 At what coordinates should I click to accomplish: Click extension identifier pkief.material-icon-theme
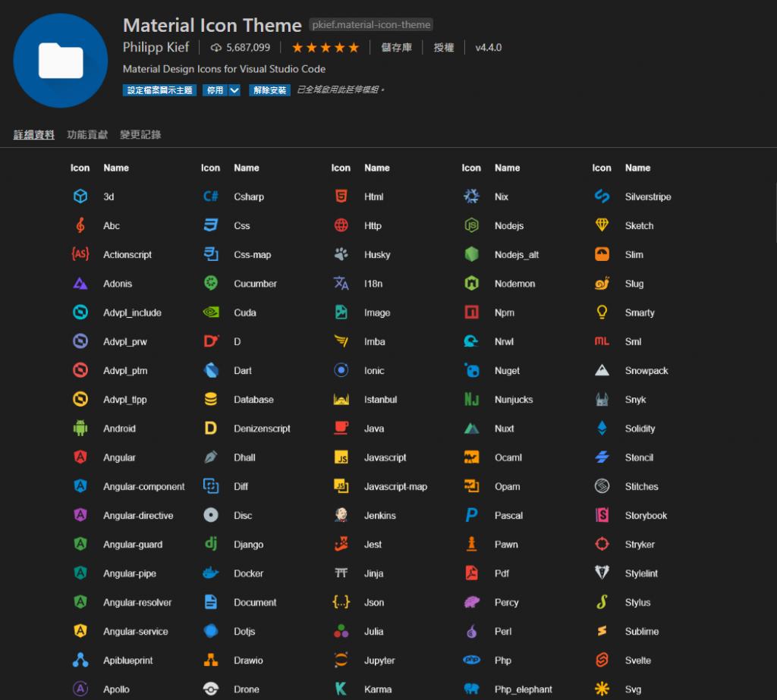371,24
